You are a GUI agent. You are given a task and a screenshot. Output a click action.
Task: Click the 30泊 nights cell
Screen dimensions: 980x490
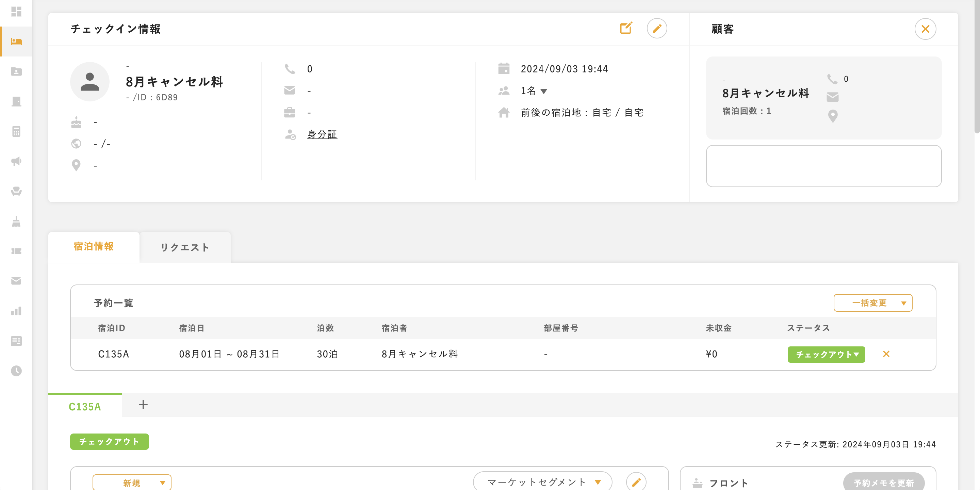(x=327, y=354)
